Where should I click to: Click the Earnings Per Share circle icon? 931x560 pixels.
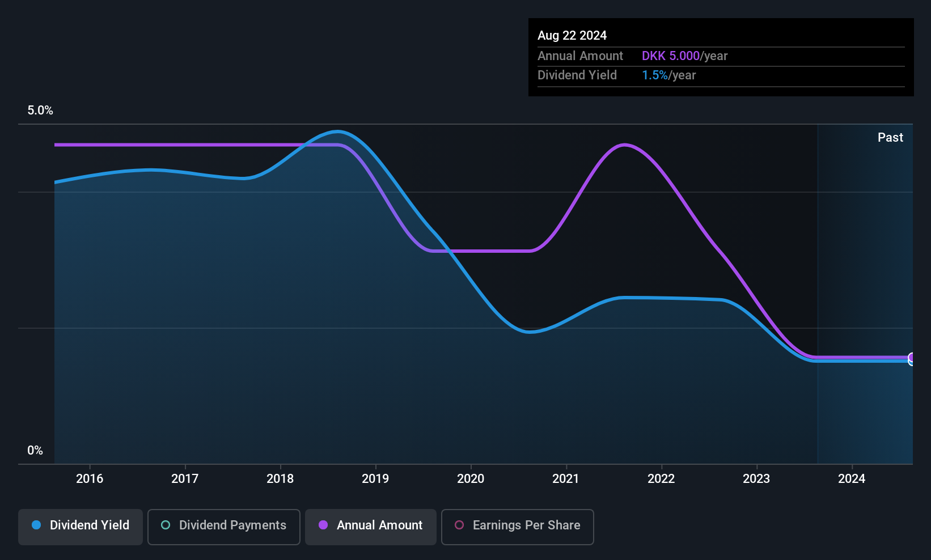459,525
